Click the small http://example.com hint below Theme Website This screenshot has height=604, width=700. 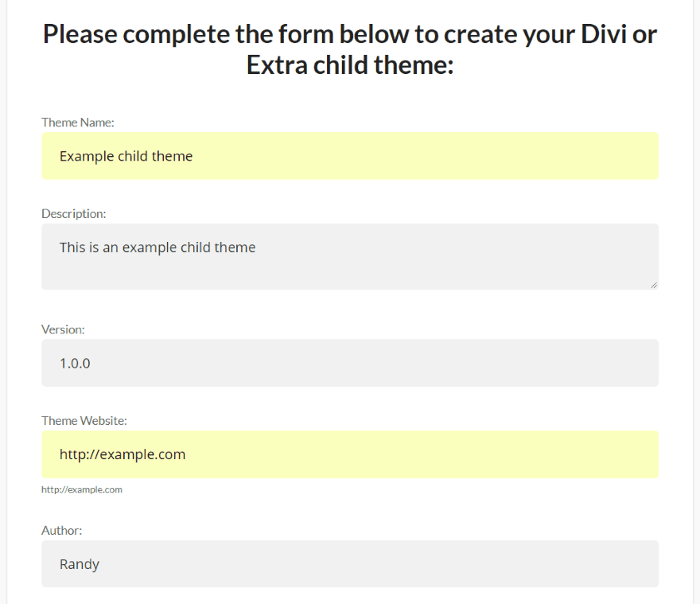82,489
